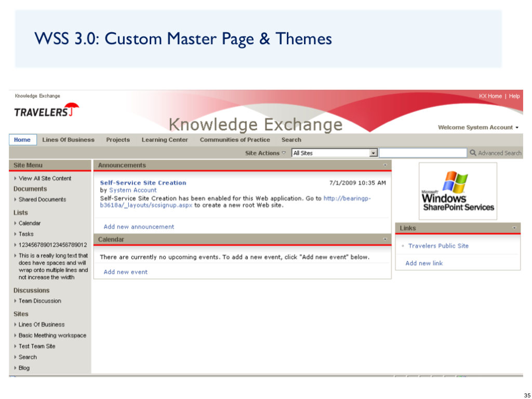Click the Travelers umbrella logo
Viewport: 532px width, 399px height.
pos(47,110)
